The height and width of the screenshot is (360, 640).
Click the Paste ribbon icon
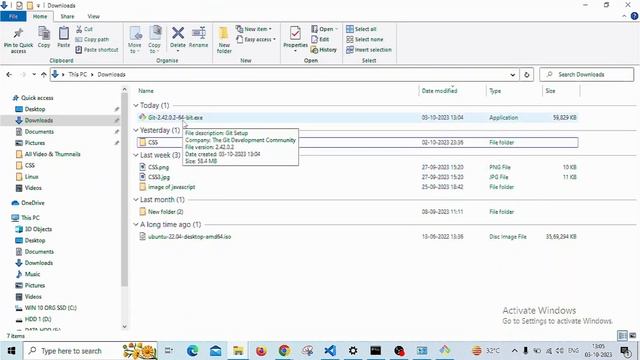click(63, 37)
